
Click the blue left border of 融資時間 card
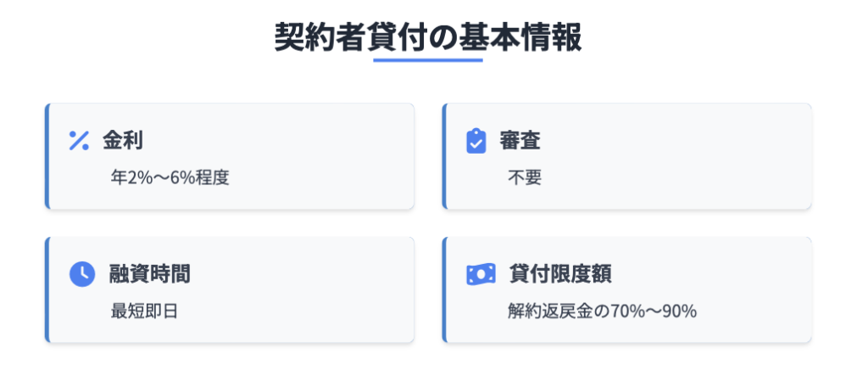(47, 289)
